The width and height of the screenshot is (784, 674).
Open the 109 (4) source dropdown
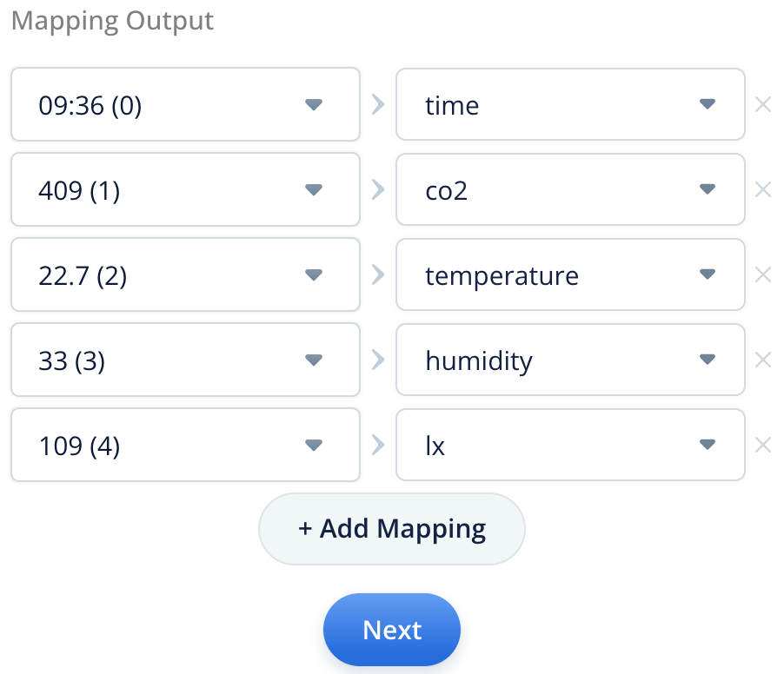click(313, 445)
